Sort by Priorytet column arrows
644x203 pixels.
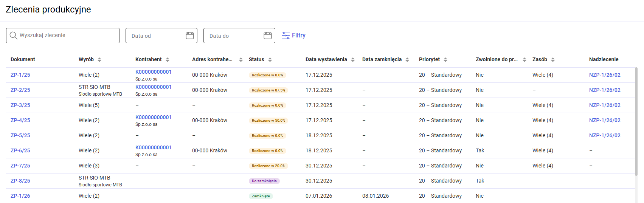tap(445, 60)
